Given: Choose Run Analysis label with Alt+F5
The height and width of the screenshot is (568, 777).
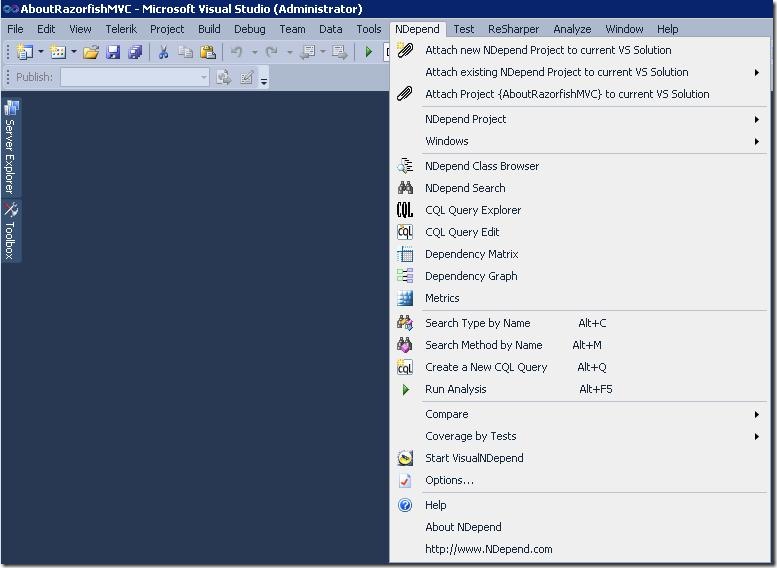Looking at the screenshot, I should (455, 389).
